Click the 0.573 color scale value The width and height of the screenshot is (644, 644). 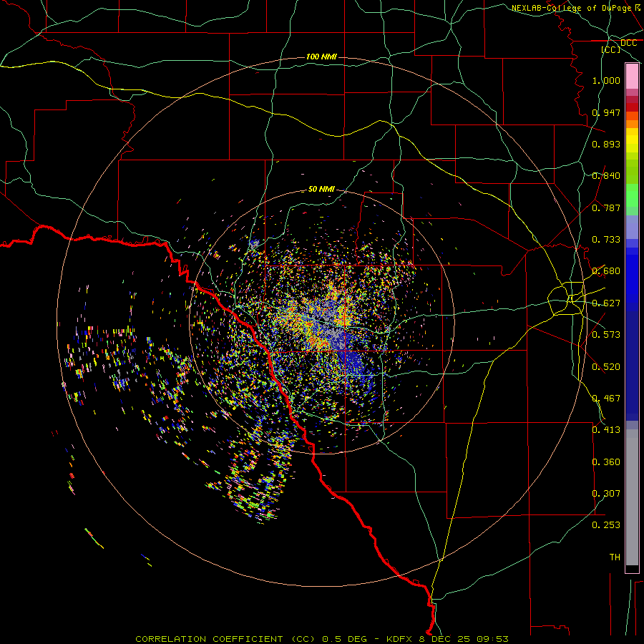(x=606, y=335)
